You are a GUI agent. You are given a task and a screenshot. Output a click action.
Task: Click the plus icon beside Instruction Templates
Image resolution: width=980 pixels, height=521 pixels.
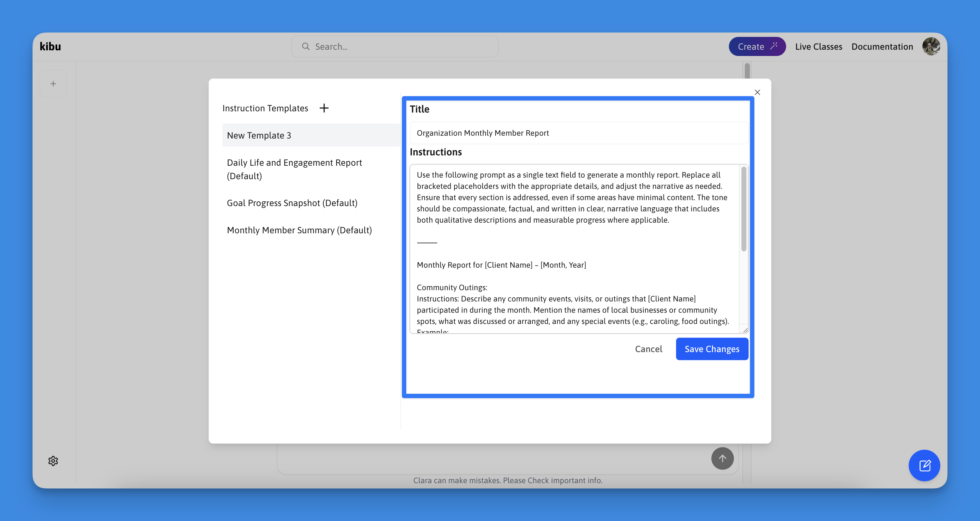[324, 108]
